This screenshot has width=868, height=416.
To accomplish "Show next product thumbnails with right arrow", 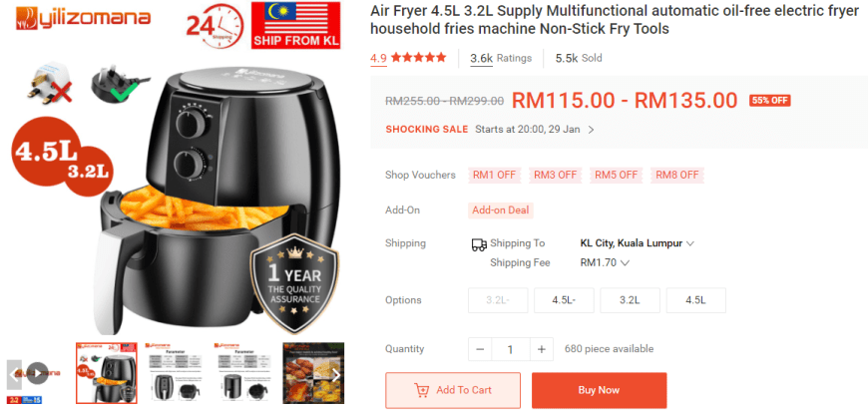I will [335, 375].
